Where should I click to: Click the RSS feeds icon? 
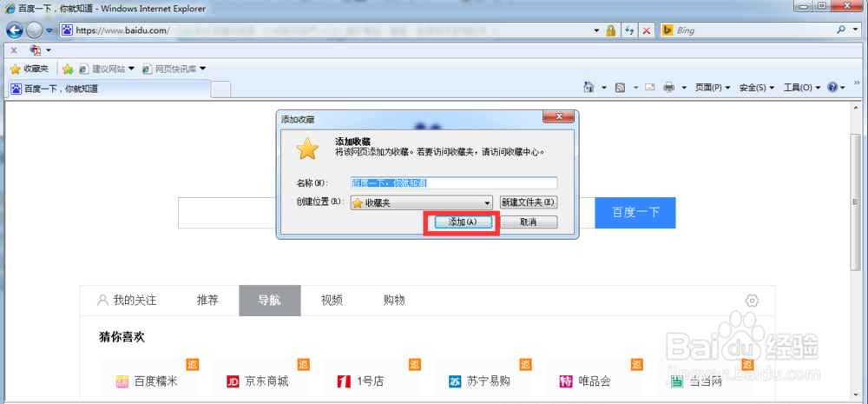[621, 88]
